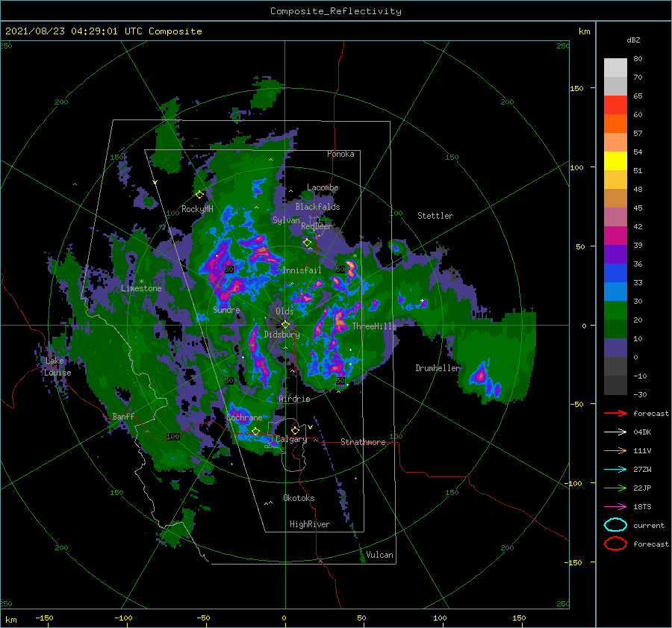Click the orange 111V arrow legend icon
Image resolution: width=672 pixels, height=628 pixels.
click(x=615, y=450)
